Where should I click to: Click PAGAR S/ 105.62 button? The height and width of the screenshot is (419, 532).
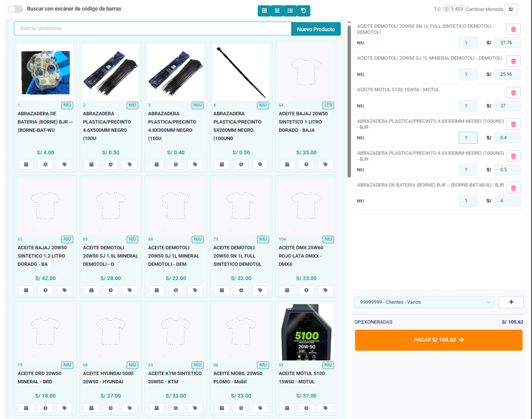tap(439, 340)
